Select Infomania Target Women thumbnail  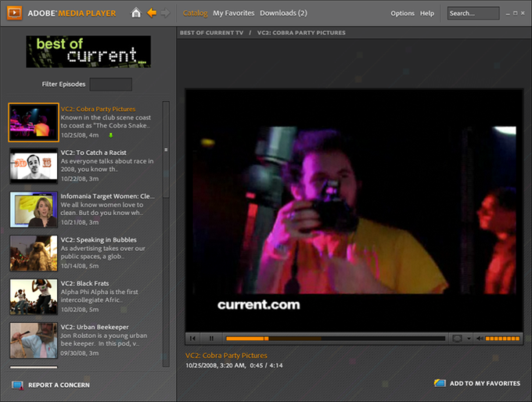coord(34,210)
